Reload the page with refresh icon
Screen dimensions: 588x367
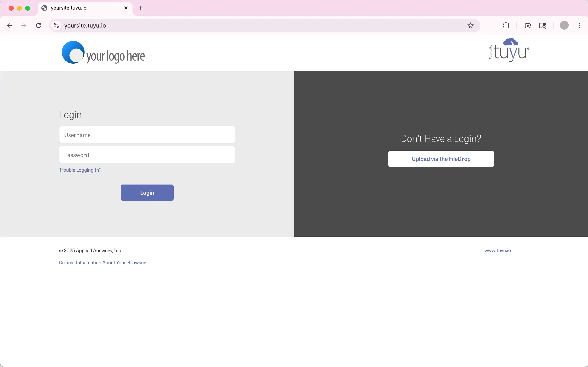coord(39,25)
